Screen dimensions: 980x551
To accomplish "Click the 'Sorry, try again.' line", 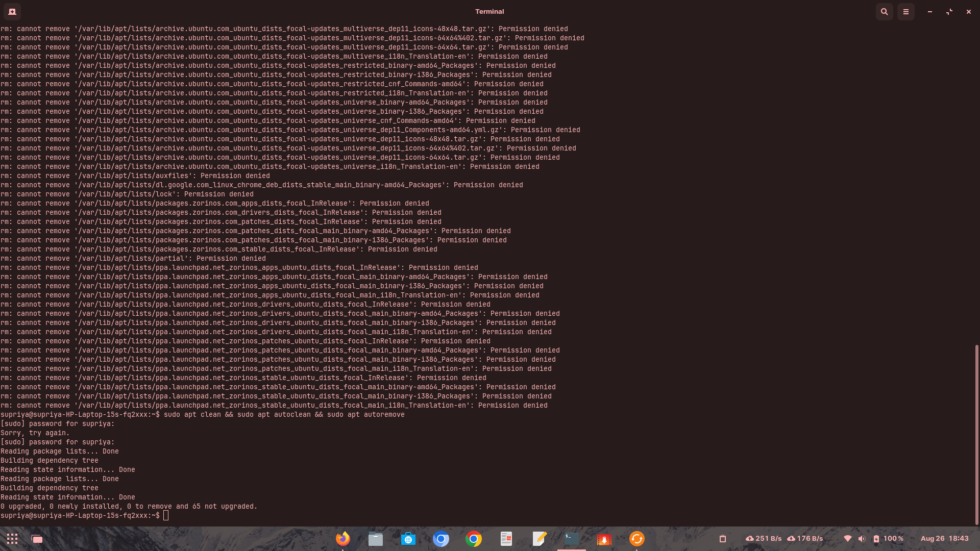I will pyautogui.click(x=35, y=433).
